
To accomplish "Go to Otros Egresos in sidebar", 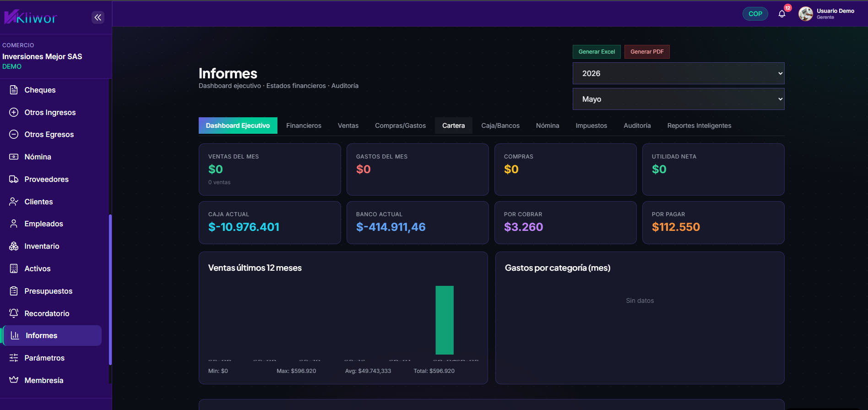I will (52, 134).
